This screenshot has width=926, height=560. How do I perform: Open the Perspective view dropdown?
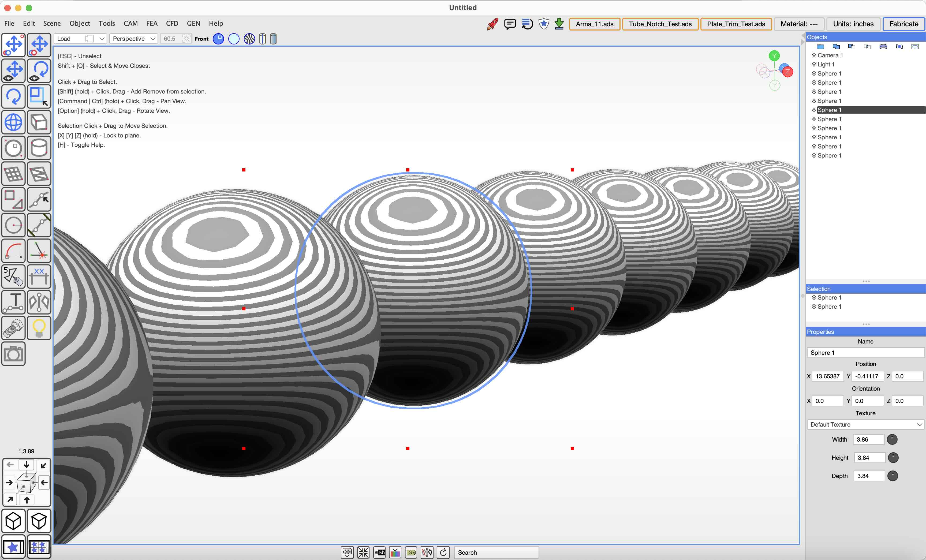point(133,39)
